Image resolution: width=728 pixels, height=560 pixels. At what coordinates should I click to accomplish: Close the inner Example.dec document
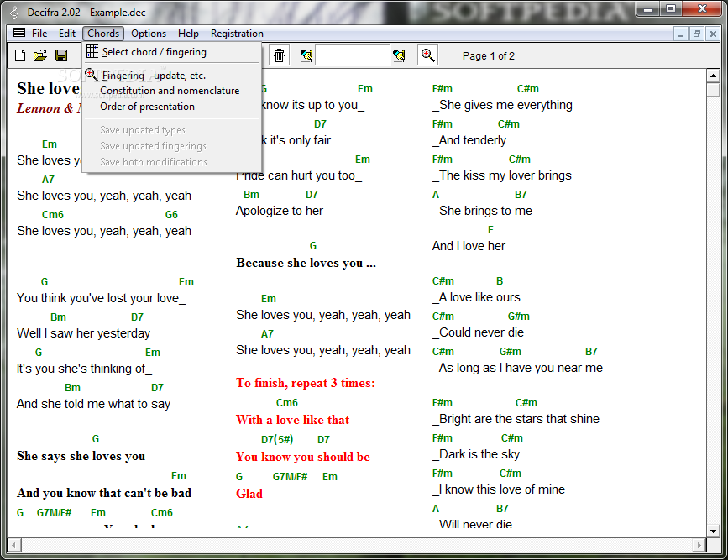click(x=713, y=34)
